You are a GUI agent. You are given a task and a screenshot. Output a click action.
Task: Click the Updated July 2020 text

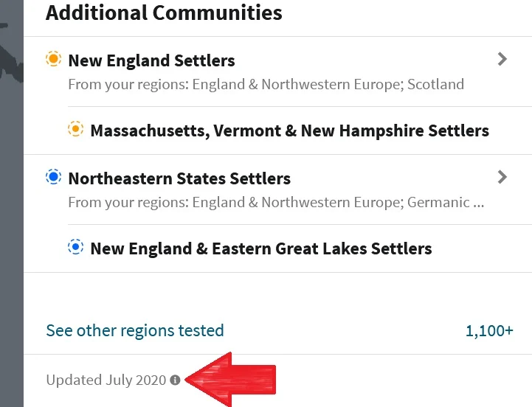pos(106,380)
